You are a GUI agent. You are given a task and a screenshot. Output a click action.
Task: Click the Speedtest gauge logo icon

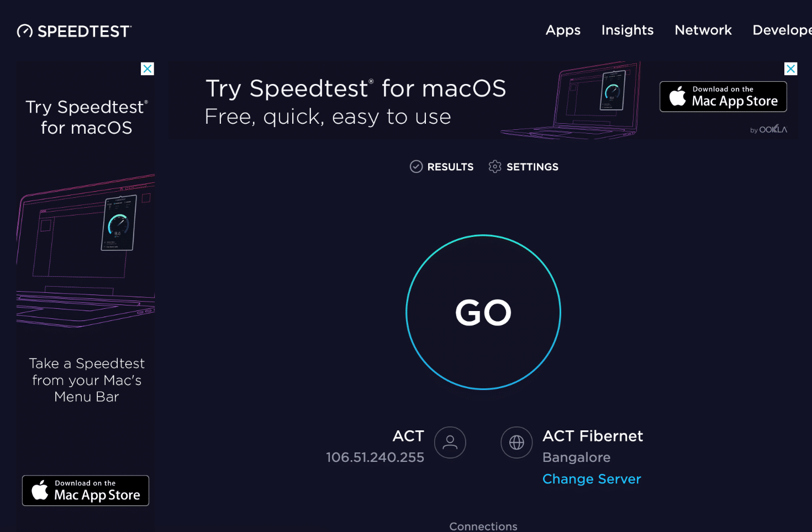(x=25, y=31)
